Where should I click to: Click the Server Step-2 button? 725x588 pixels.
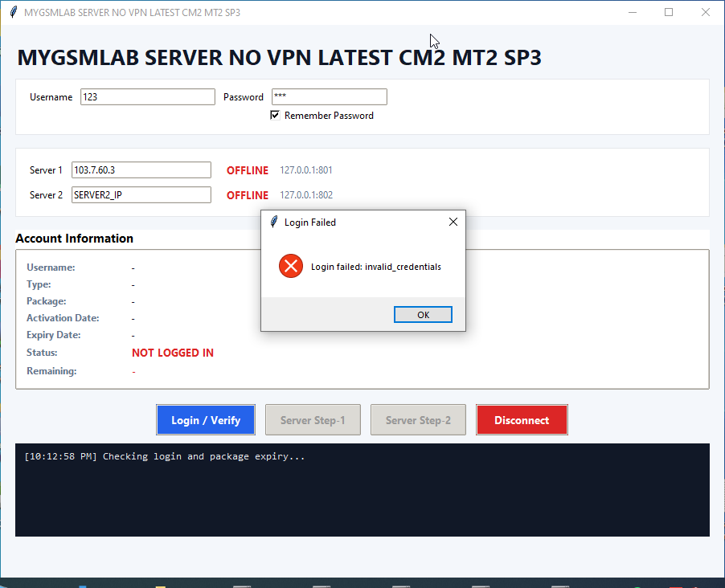(418, 420)
